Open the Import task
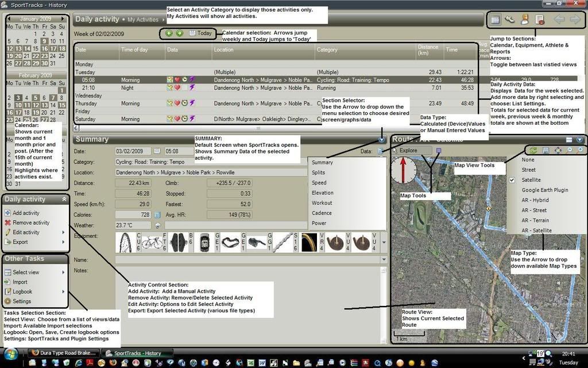Viewport: 588px width, 368px height. pyautogui.click(x=20, y=282)
